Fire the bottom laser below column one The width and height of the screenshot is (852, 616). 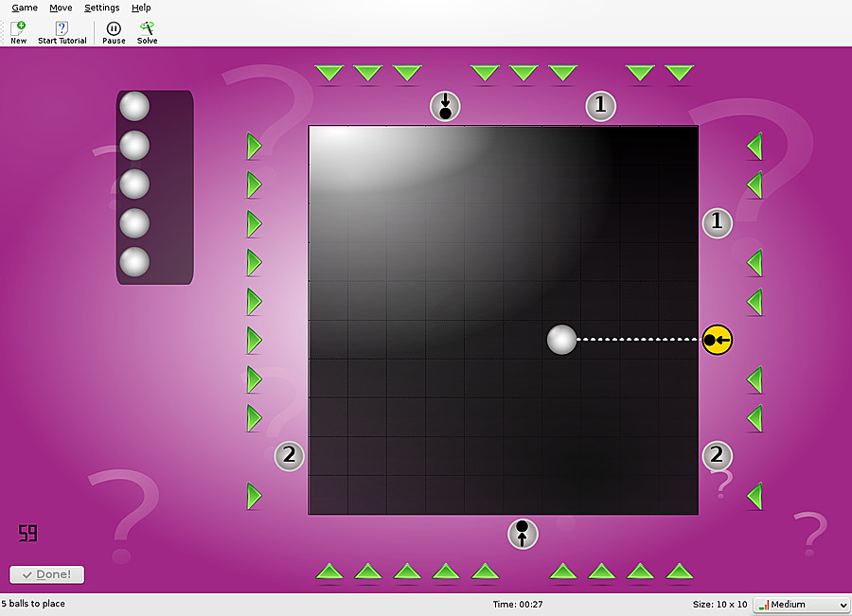[x=328, y=572]
